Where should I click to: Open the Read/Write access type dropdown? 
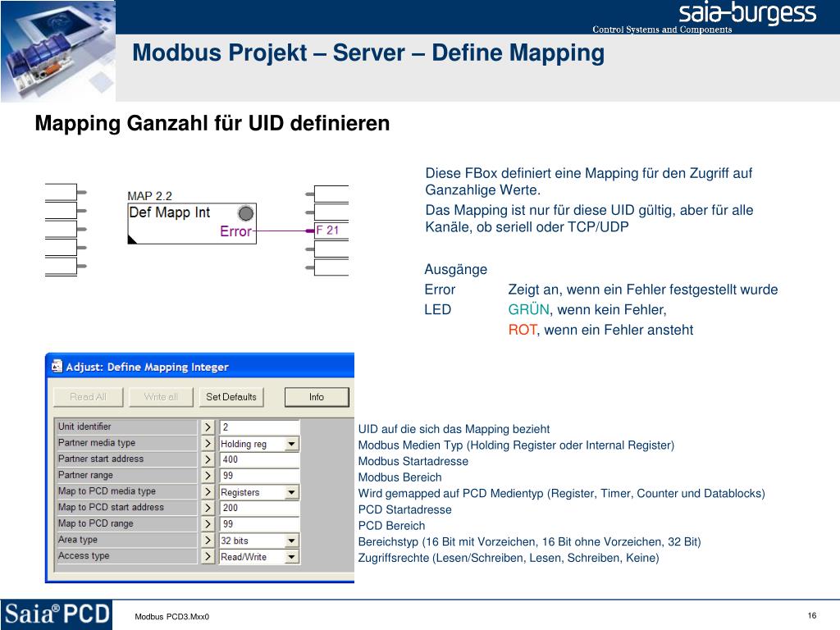(291, 557)
